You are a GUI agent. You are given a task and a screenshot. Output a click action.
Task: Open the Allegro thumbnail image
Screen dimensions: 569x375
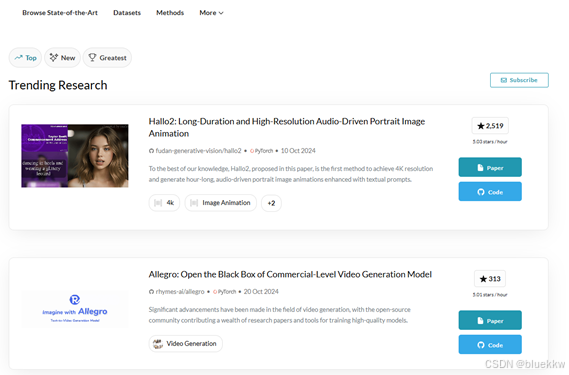coord(75,309)
